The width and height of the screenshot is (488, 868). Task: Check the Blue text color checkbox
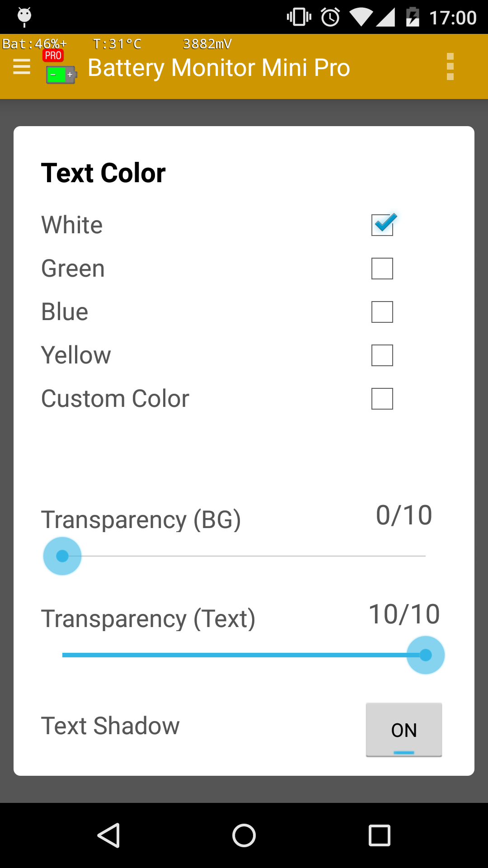pyautogui.click(x=382, y=312)
